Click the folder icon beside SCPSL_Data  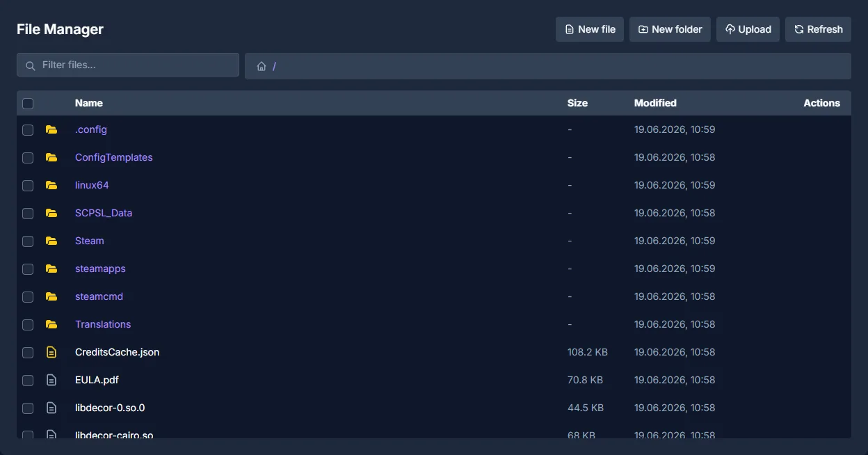point(51,213)
